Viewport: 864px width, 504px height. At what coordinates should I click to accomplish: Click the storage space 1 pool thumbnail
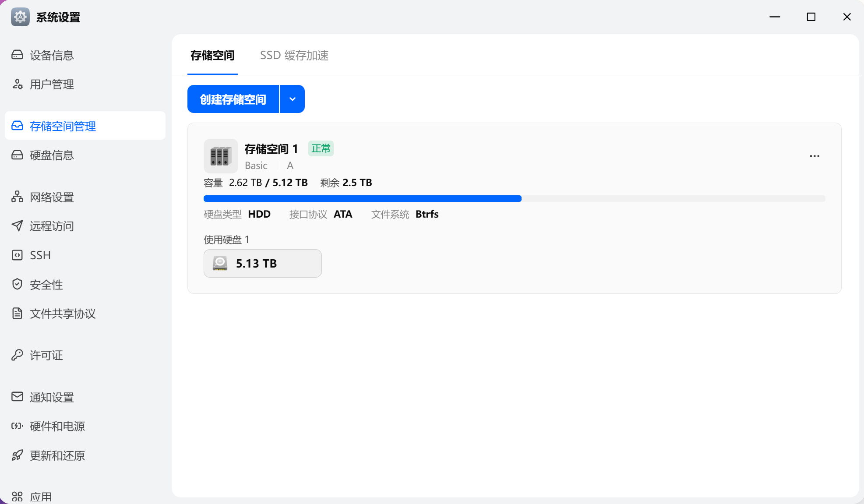tap(221, 156)
